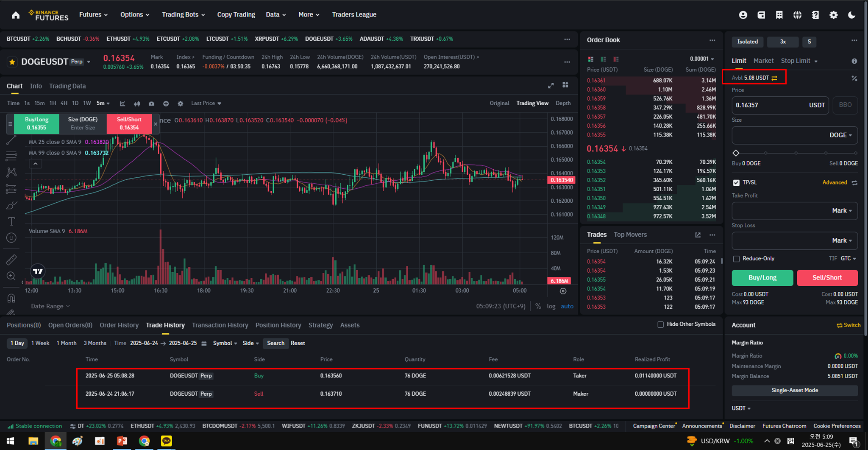Open the orders icon in header

pos(779,15)
